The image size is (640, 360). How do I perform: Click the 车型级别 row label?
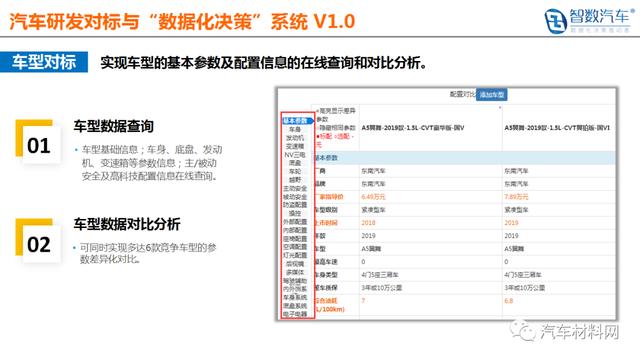[326, 210]
